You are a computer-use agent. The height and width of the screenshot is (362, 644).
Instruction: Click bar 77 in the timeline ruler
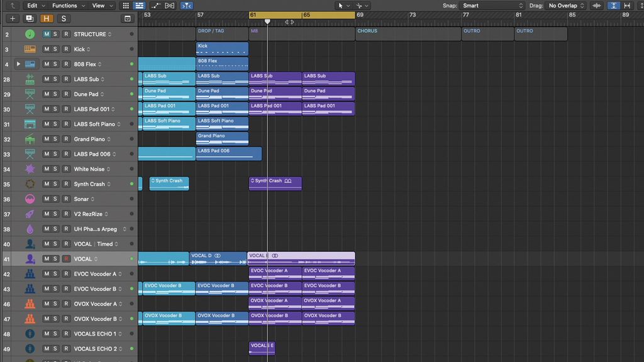pyautogui.click(x=464, y=14)
